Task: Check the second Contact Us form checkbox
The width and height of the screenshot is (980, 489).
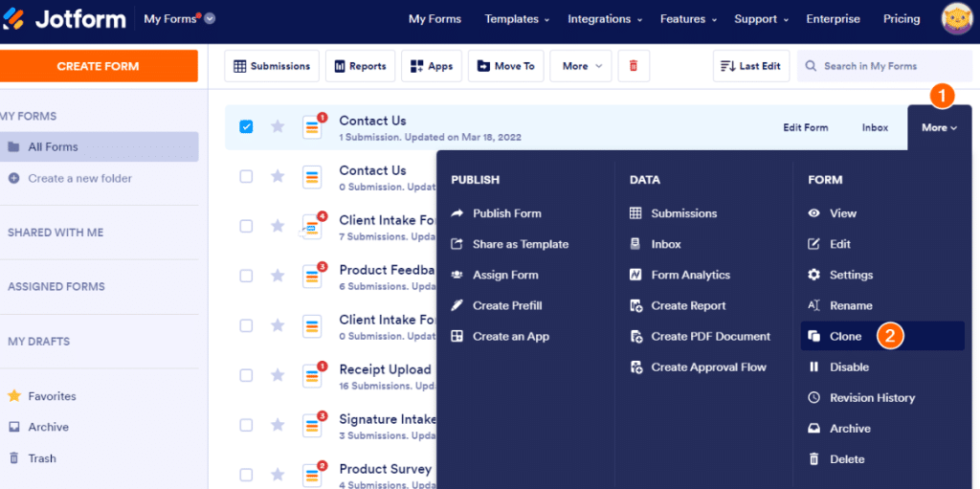Action: pyautogui.click(x=246, y=176)
